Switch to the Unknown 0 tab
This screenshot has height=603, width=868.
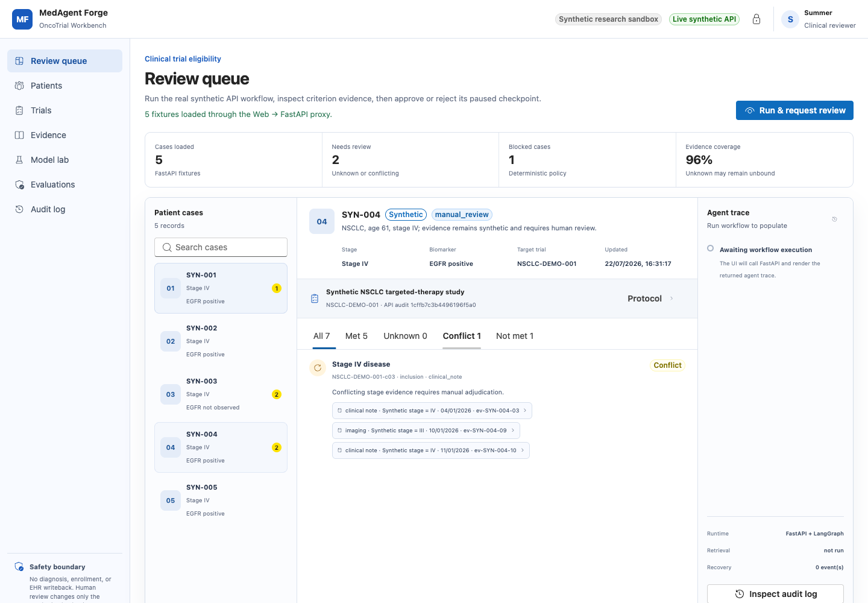click(x=405, y=336)
